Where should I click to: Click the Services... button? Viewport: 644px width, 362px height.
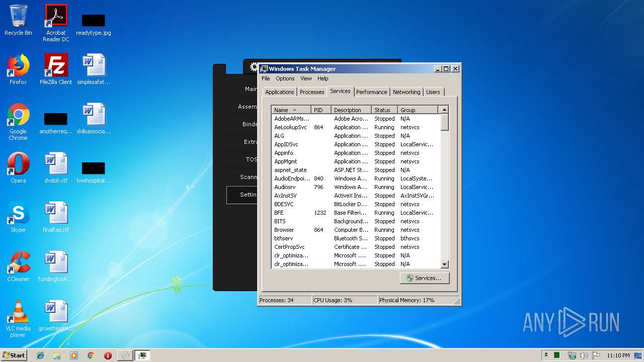(425, 278)
